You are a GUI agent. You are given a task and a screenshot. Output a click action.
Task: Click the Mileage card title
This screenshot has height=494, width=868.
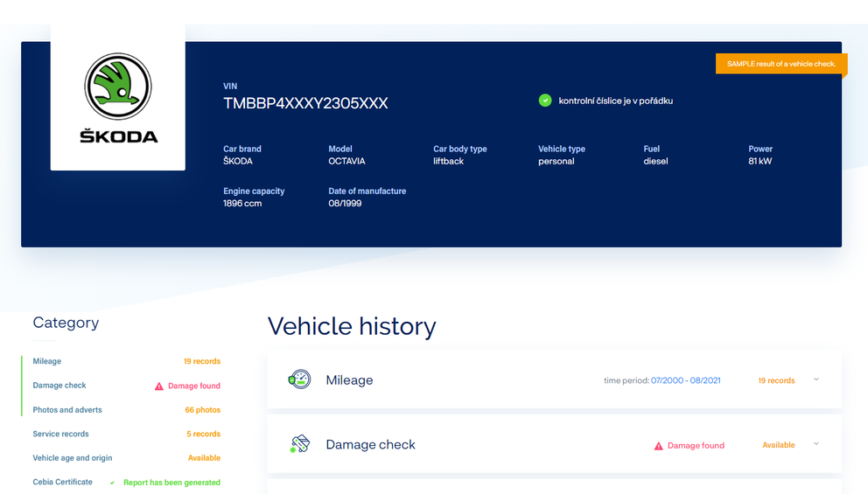[x=349, y=380]
